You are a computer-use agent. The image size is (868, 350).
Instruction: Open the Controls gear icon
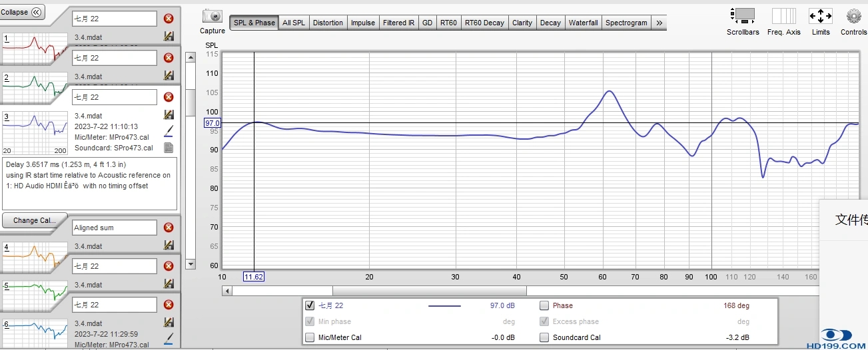point(853,17)
